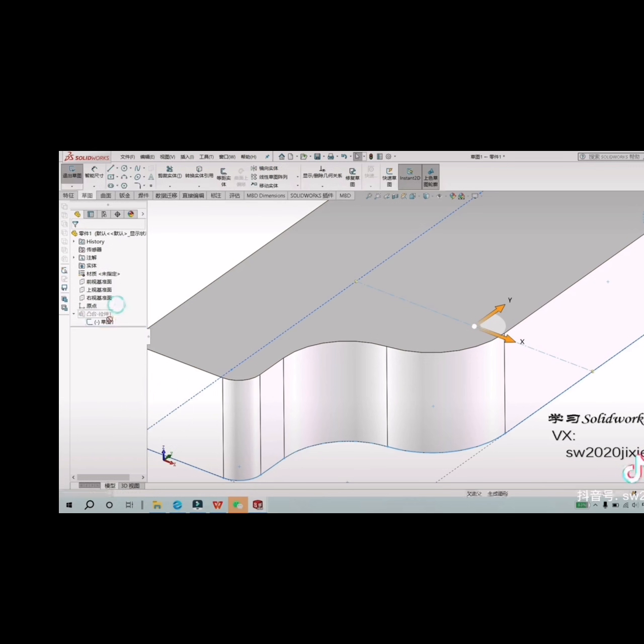Viewport: 644px width, 644px height.
Task: Open the 插入(I) menu
Action: coord(187,157)
